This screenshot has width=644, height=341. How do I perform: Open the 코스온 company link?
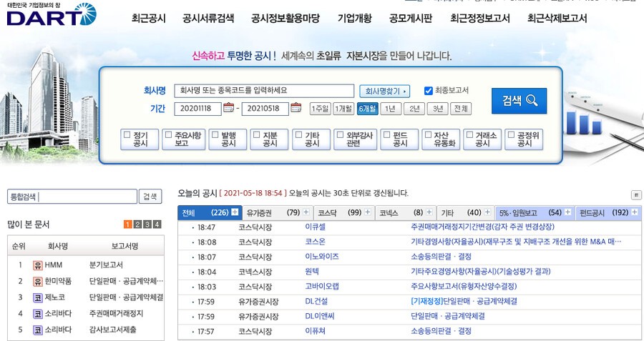tap(316, 242)
